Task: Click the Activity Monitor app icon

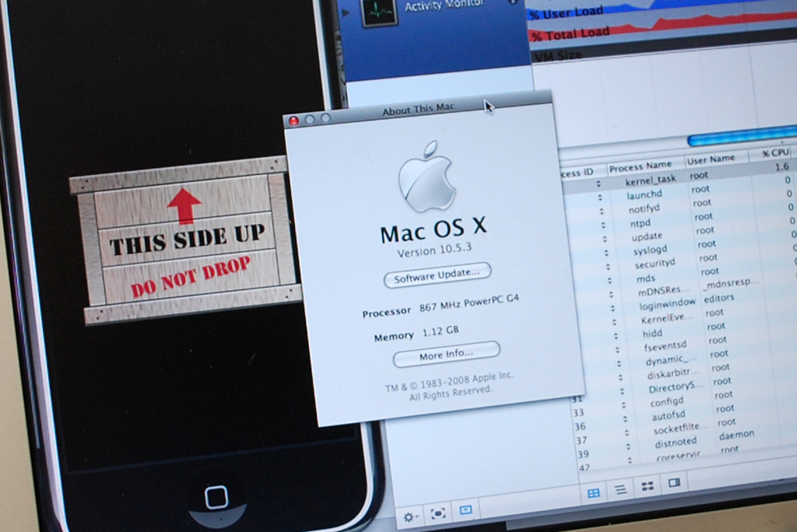Action: [x=379, y=11]
